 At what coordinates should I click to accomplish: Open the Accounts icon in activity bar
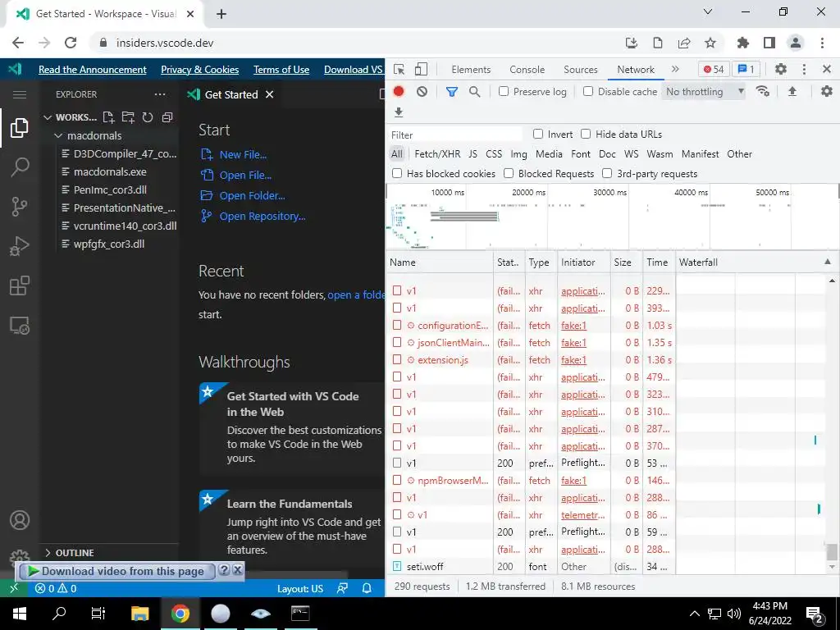coord(20,520)
